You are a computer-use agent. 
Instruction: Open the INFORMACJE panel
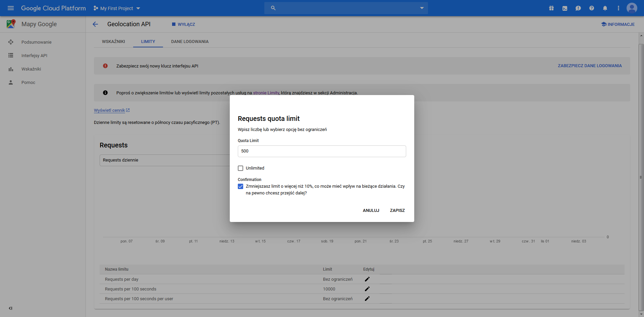click(618, 24)
